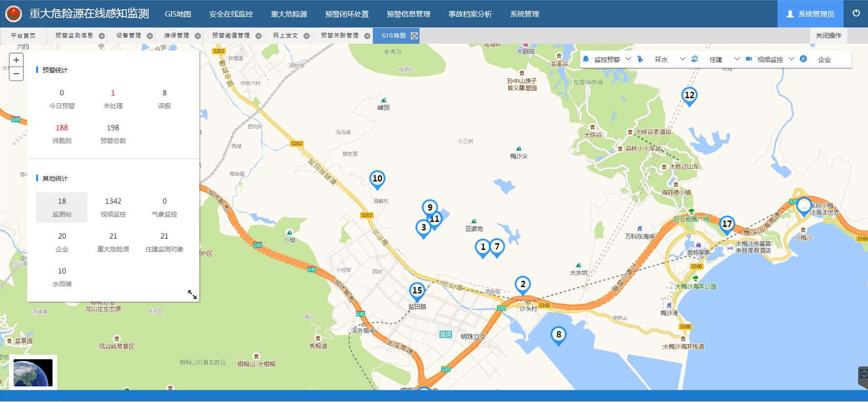Zoom in the map with the plus button
This screenshot has height=402, width=868.
(x=16, y=60)
